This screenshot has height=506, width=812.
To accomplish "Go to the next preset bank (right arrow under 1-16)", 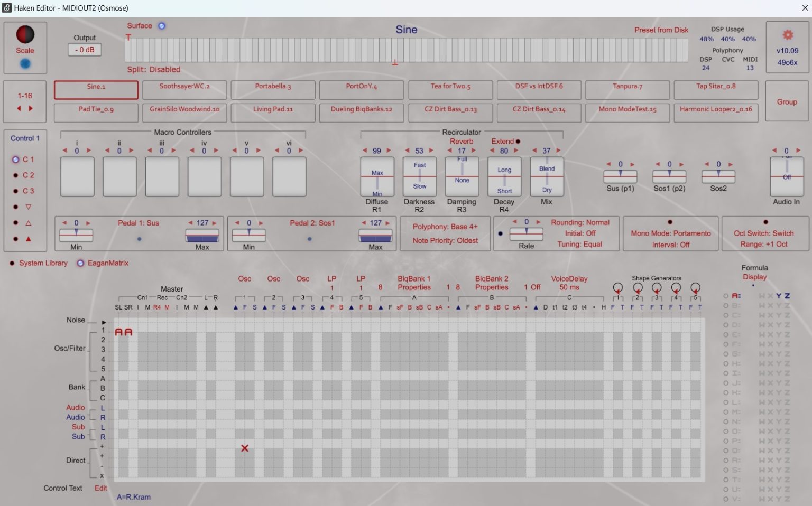I will click(x=31, y=108).
